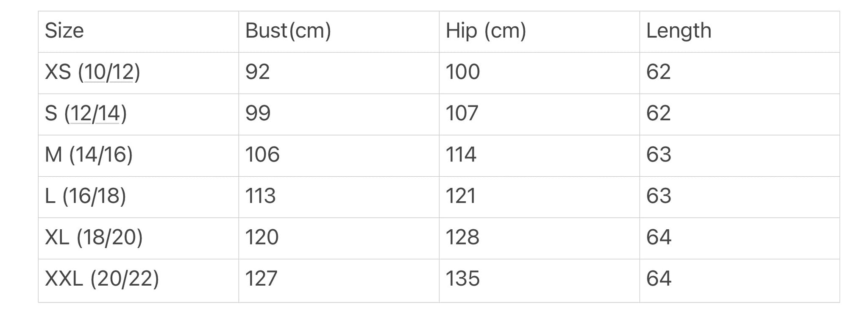Click the XS (10/12) size cell
The height and width of the screenshot is (314, 868).
coord(139,73)
